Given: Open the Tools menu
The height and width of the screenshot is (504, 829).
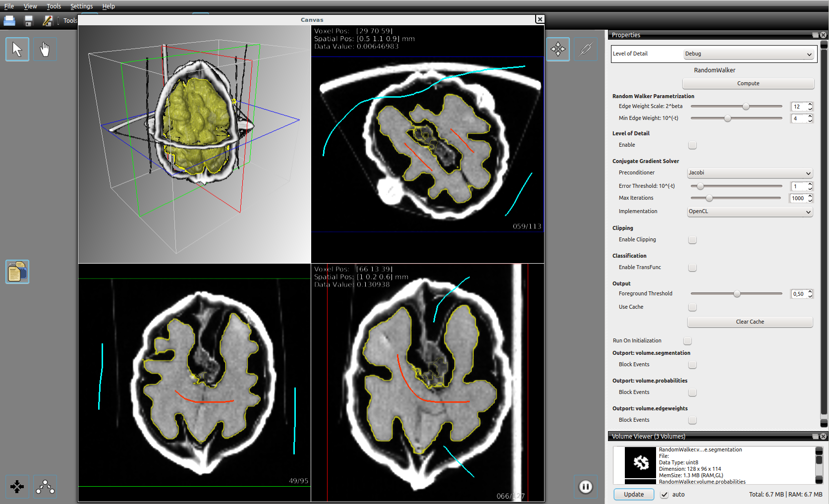Looking at the screenshot, I should pyautogui.click(x=54, y=6).
